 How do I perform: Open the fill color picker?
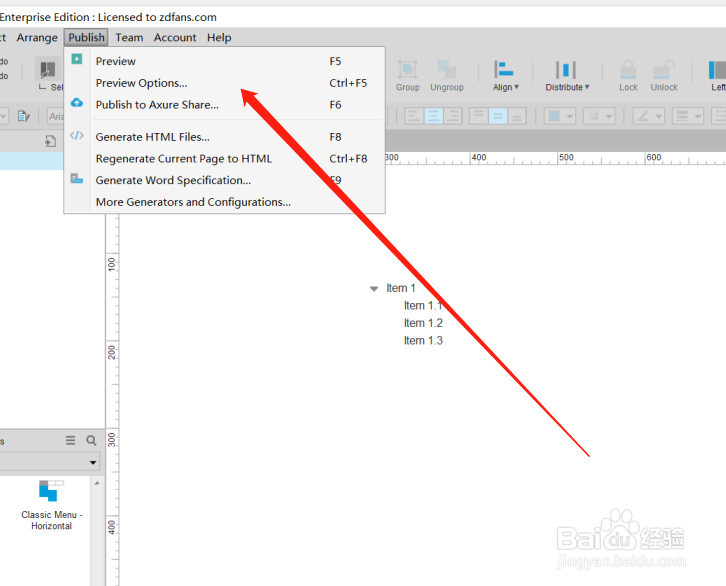554,116
